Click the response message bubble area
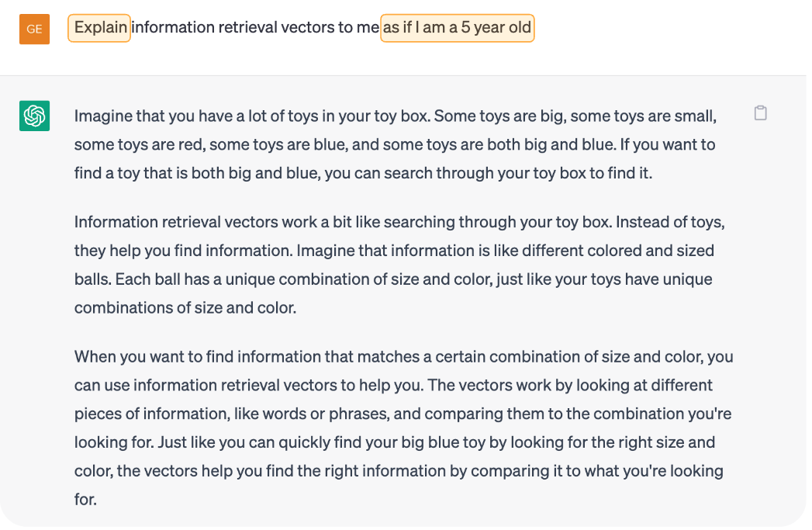812x530 pixels. [403, 303]
